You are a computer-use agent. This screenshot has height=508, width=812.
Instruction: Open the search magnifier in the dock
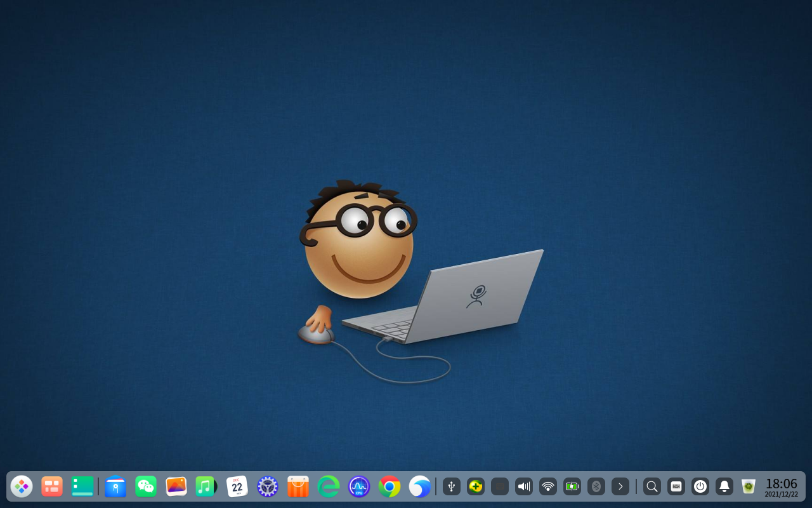coord(652,486)
